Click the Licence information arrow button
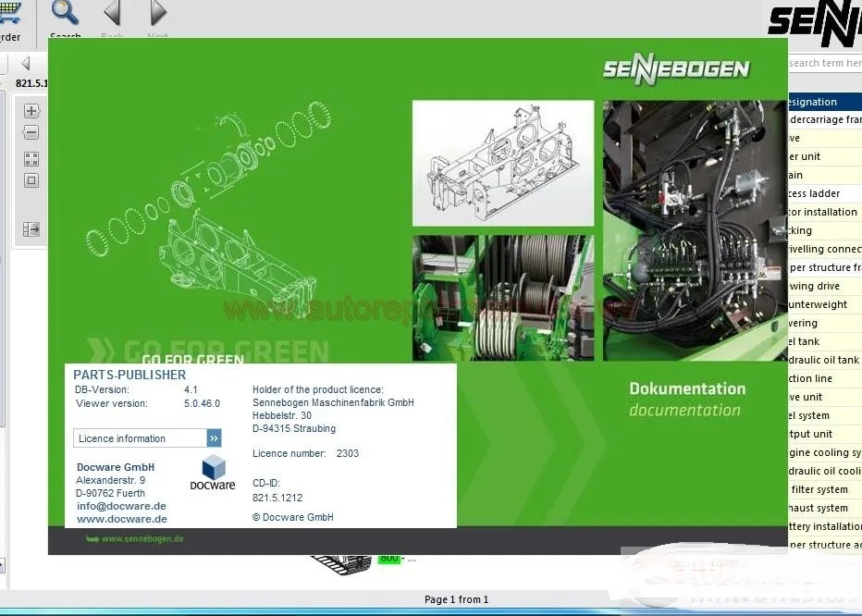This screenshot has width=862, height=616. coord(214,437)
